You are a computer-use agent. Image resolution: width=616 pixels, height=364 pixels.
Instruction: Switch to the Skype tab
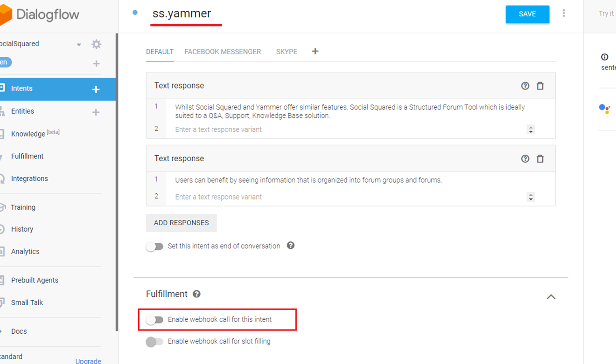tap(287, 52)
